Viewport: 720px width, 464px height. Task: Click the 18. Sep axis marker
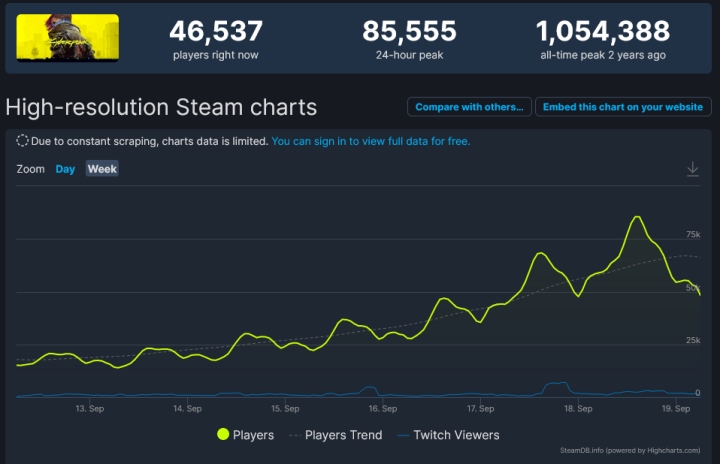(x=578, y=409)
